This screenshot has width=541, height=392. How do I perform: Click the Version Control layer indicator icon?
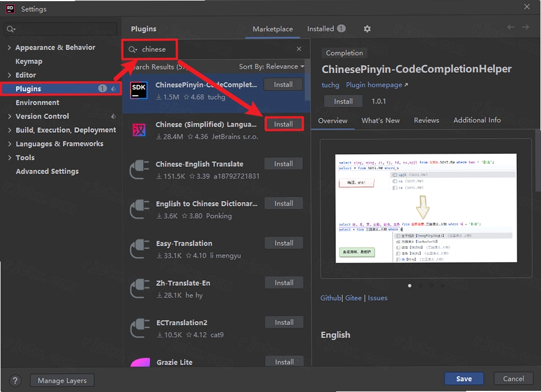pos(113,116)
